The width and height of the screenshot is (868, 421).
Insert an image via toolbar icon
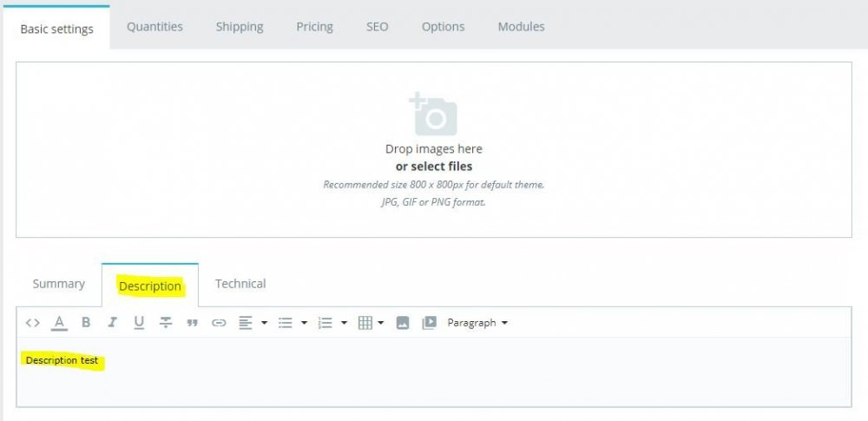(x=403, y=322)
